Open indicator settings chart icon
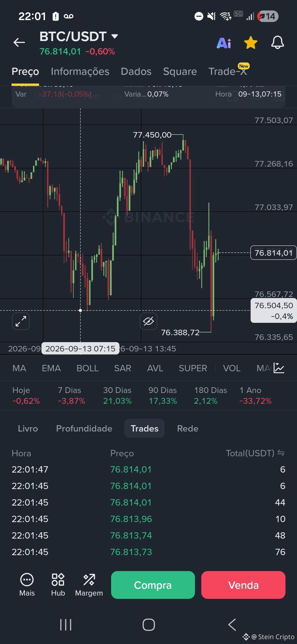 point(279,368)
